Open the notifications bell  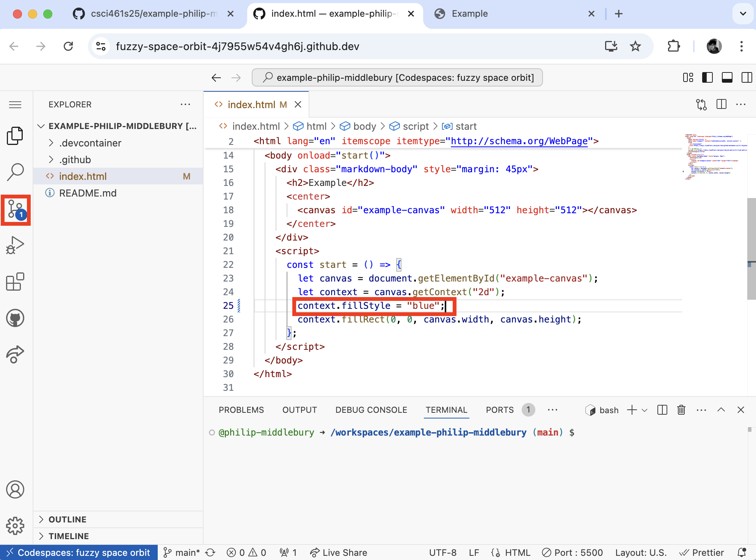pos(742,552)
